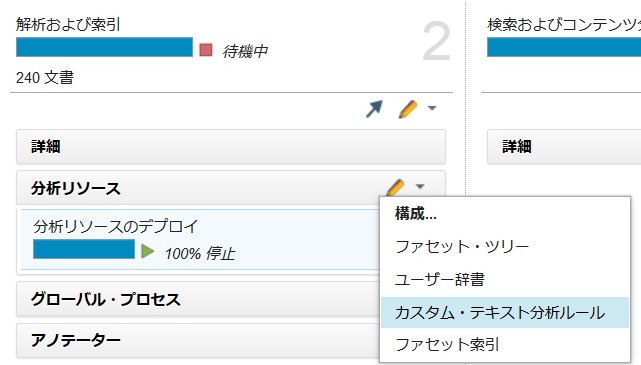Choose ファセット・ツリー menu entry

[462, 247]
